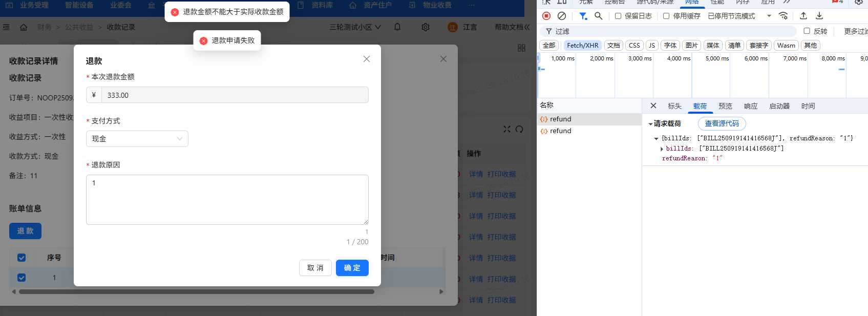Uncheck the row 1 checkbox
The width and height of the screenshot is (868, 316).
[22, 278]
